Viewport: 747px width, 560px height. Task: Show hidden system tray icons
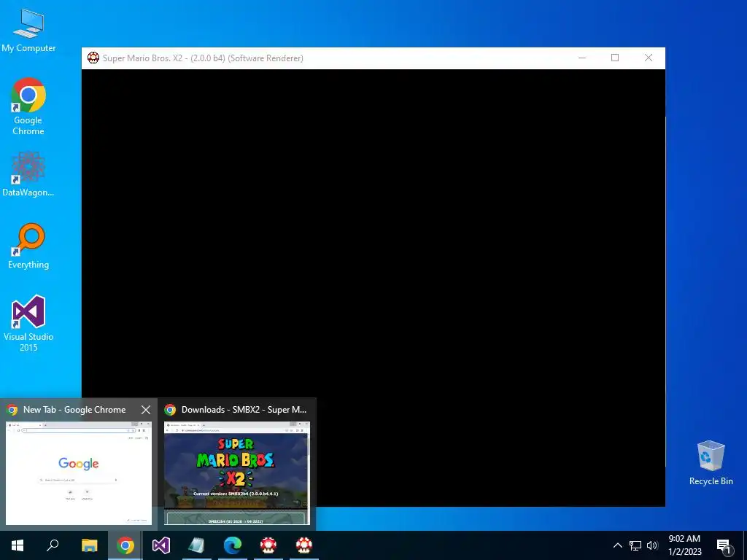pyautogui.click(x=617, y=545)
